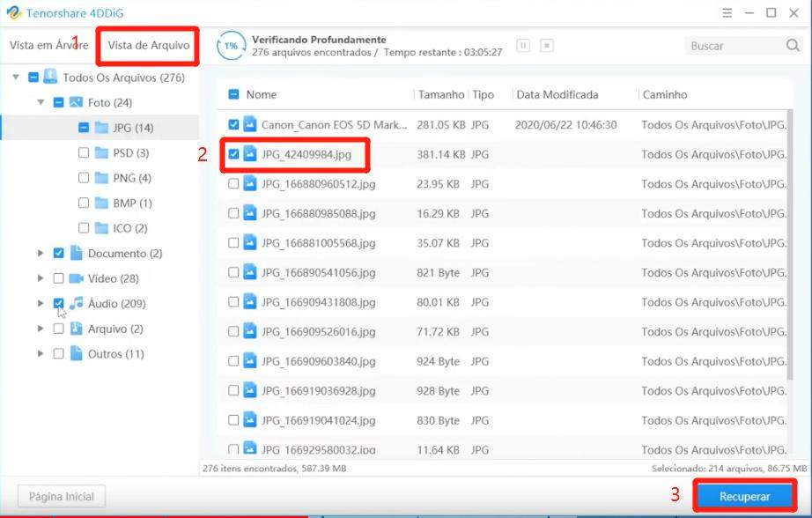Viewport: 812px width, 518px height.
Task: Click the ICO folder icon
Action: point(101,228)
